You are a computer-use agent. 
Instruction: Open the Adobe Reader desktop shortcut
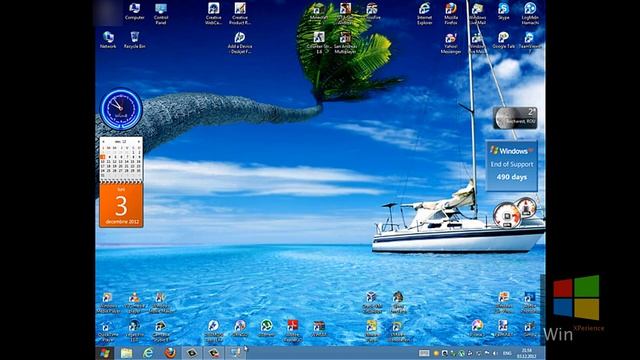coord(292,331)
